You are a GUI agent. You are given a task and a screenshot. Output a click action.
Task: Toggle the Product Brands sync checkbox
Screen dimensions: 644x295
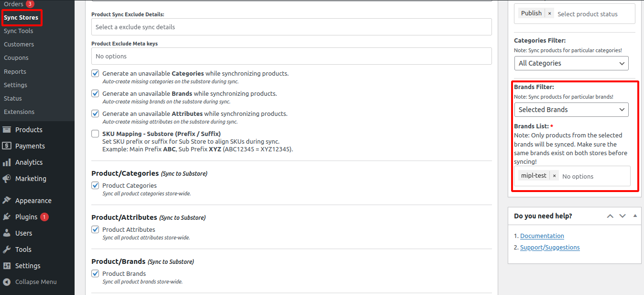click(96, 274)
